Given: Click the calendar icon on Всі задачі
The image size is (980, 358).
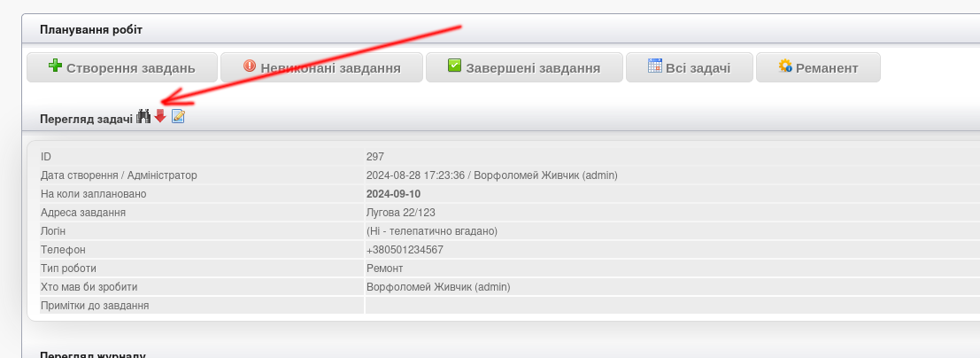Looking at the screenshot, I should pyautogui.click(x=655, y=66).
